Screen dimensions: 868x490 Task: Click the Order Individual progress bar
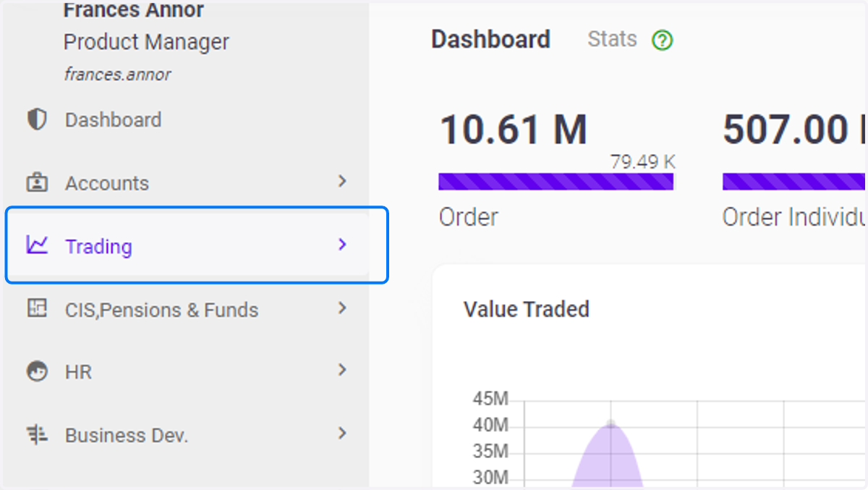(795, 181)
